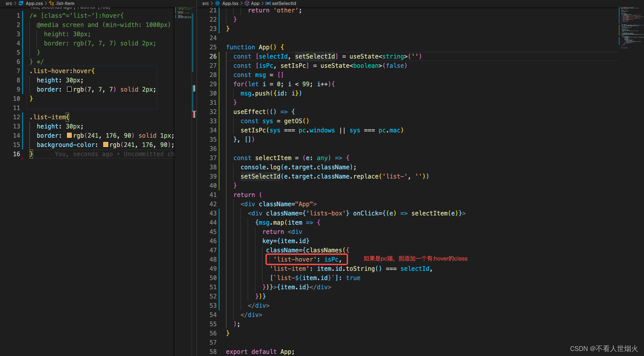Click the React icon beside App.tsx breadcrumb
This screenshot has width=644, height=356.
click(x=218, y=3)
